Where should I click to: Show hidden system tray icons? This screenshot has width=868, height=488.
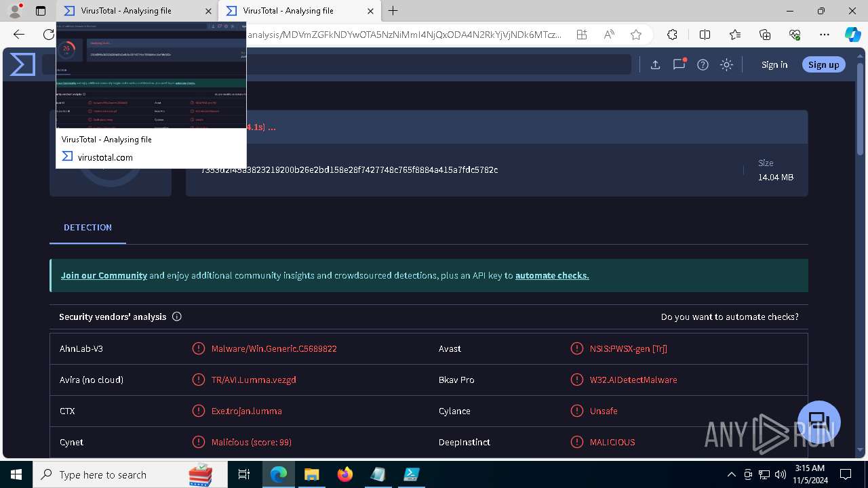click(x=731, y=474)
